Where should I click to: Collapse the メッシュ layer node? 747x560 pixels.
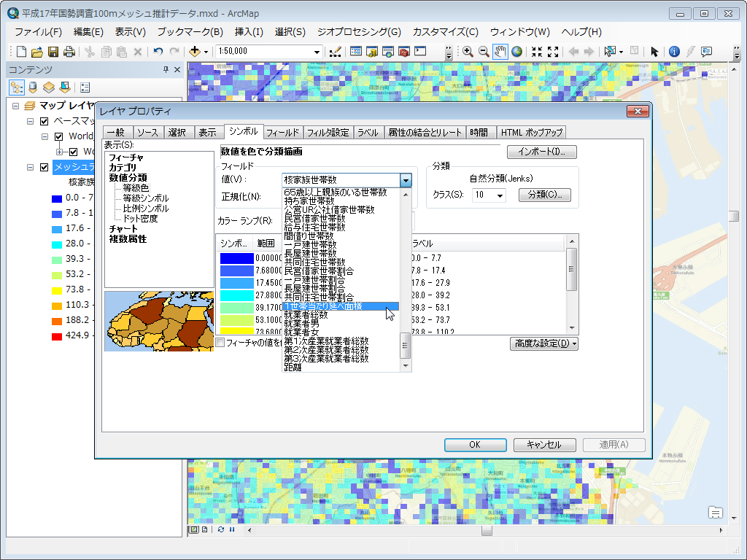click(x=30, y=167)
